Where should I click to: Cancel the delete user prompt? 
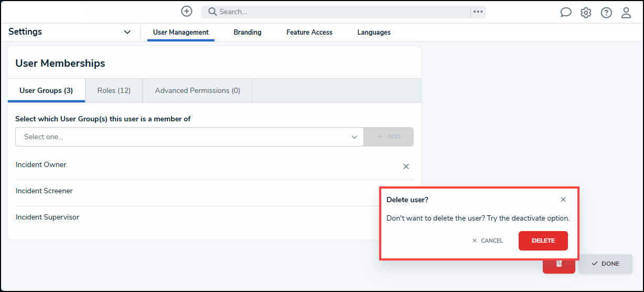point(488,241)
